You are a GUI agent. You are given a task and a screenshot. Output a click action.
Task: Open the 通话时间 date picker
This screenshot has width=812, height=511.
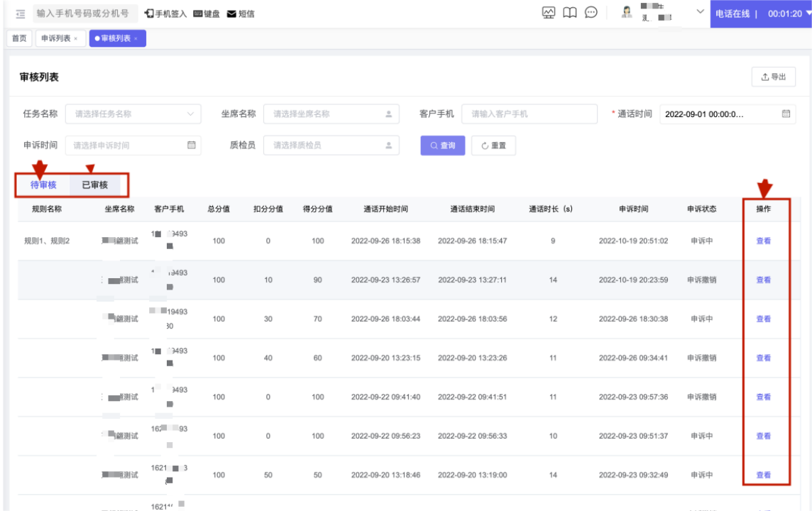[x=728, y=114]
